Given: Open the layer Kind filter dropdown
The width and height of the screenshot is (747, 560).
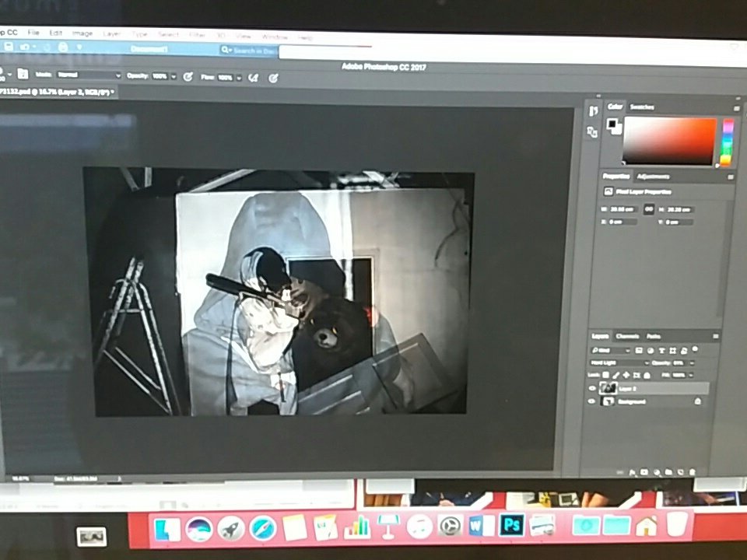Looking at the screenshot, I should [610, 351].
